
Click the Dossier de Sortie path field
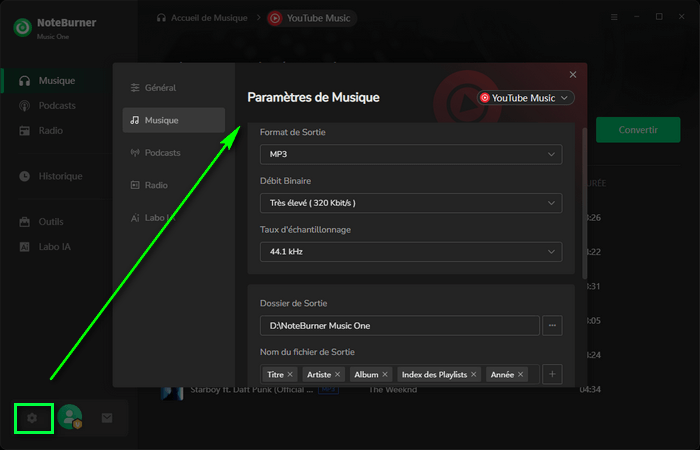(400, 325)
